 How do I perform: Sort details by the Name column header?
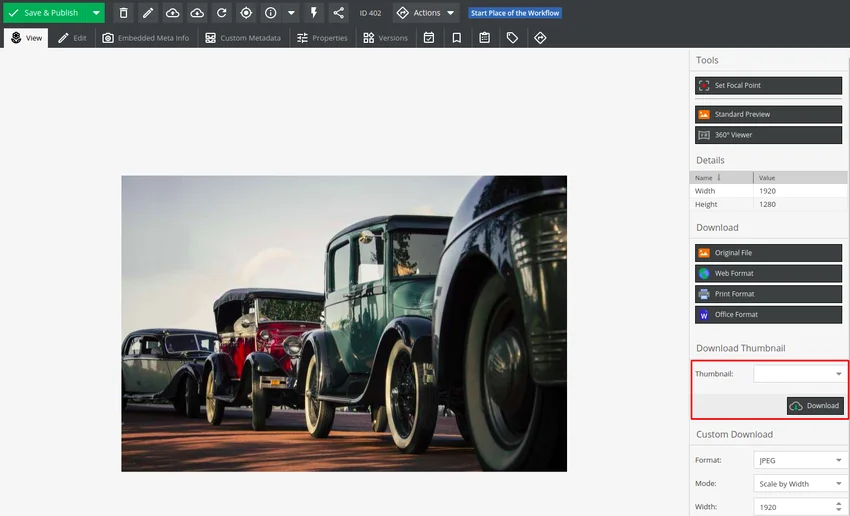tap(721, 178)
